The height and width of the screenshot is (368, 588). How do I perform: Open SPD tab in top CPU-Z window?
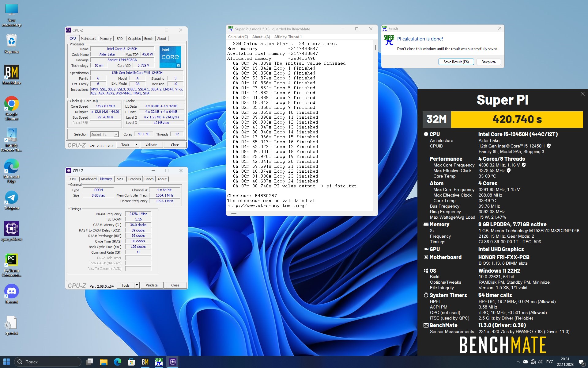click(120, 39)
